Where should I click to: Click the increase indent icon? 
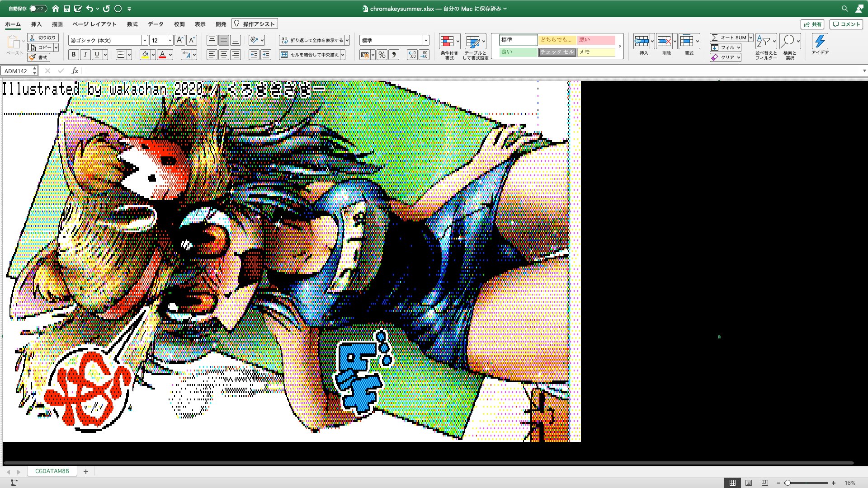coord(266,55)
